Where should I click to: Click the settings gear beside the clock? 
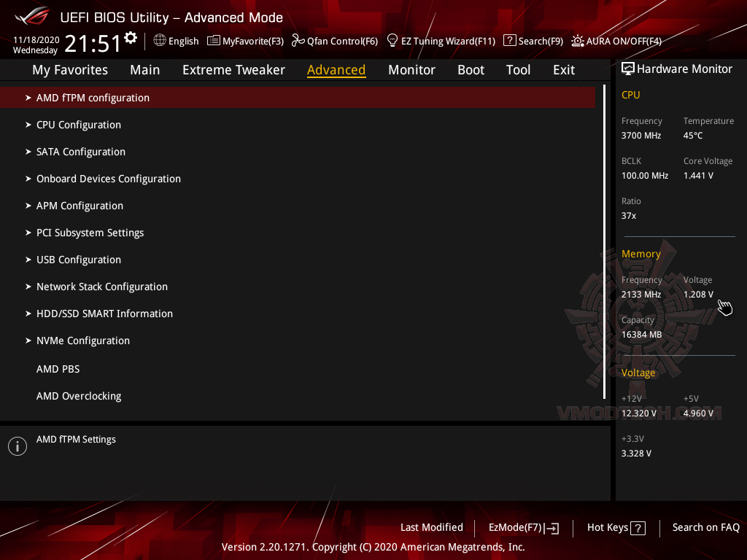click(131, 38)
